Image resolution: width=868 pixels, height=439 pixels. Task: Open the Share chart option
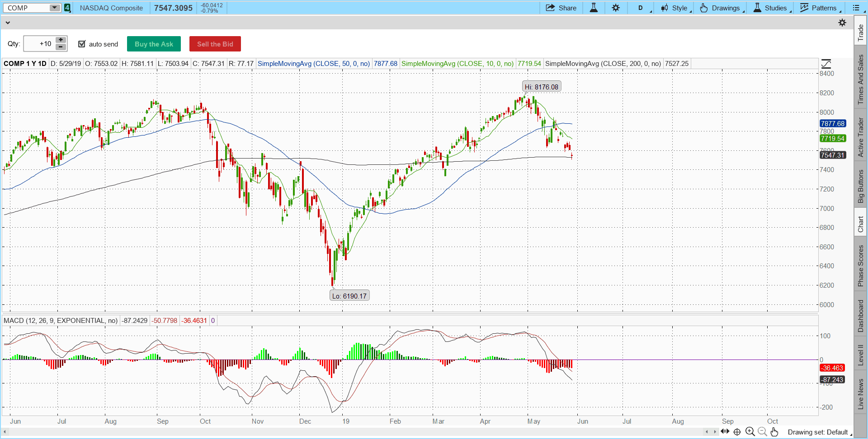561,8
